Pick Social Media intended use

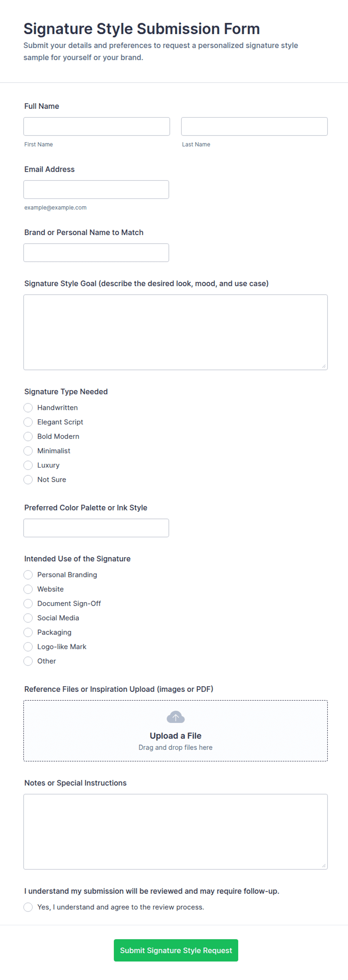pyautogui.click(x=28, y=618)
